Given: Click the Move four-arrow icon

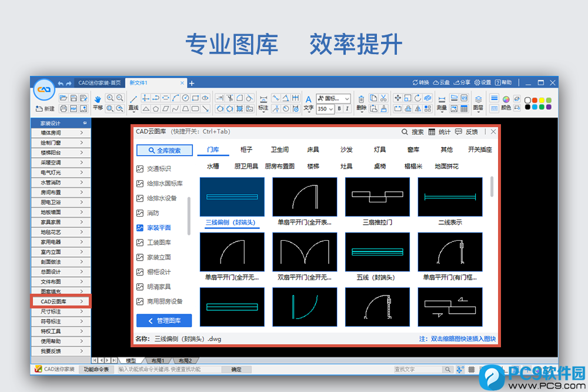Looking at the screenshot, I should [x=397, y=98].
